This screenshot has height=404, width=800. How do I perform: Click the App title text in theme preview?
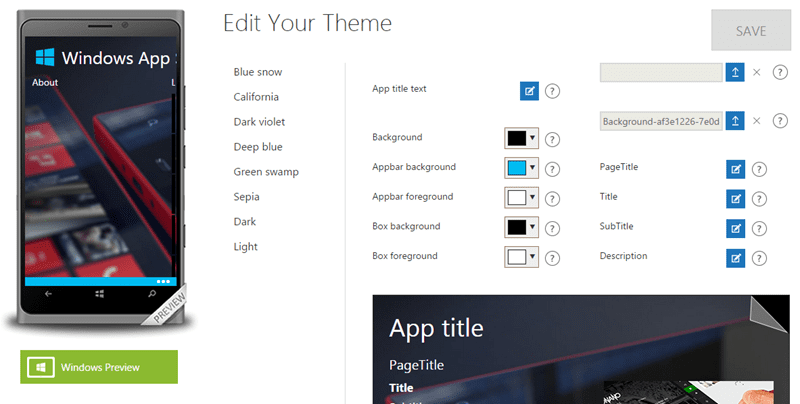point(436,329)
